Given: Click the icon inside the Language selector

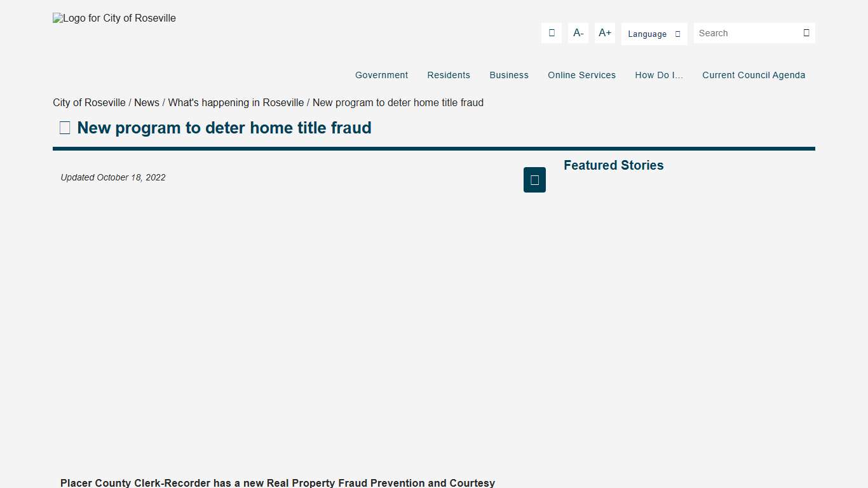Looking at the screenshot, I should [x=676, y=33].
